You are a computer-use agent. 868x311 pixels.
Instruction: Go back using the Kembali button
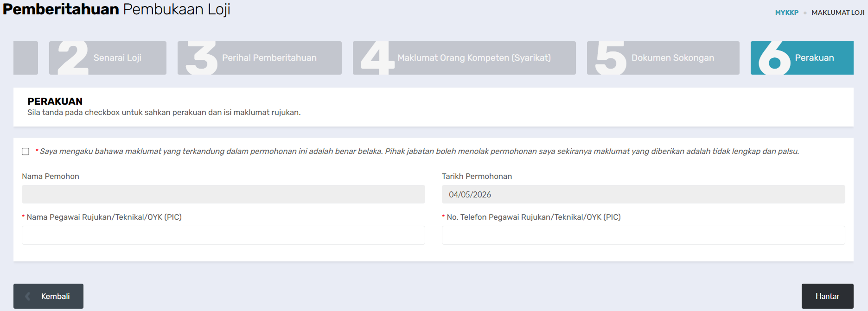click(48, 296)
